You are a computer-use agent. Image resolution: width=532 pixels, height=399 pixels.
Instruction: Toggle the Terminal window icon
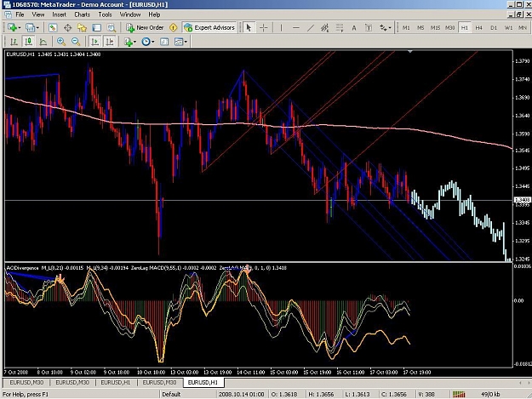[x=97, y=28]
